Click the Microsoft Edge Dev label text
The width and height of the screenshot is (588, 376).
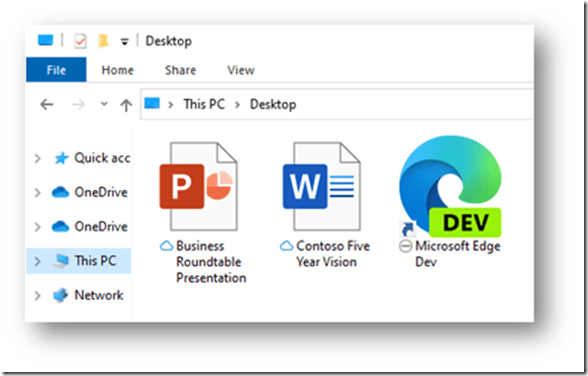click(457, 254)
